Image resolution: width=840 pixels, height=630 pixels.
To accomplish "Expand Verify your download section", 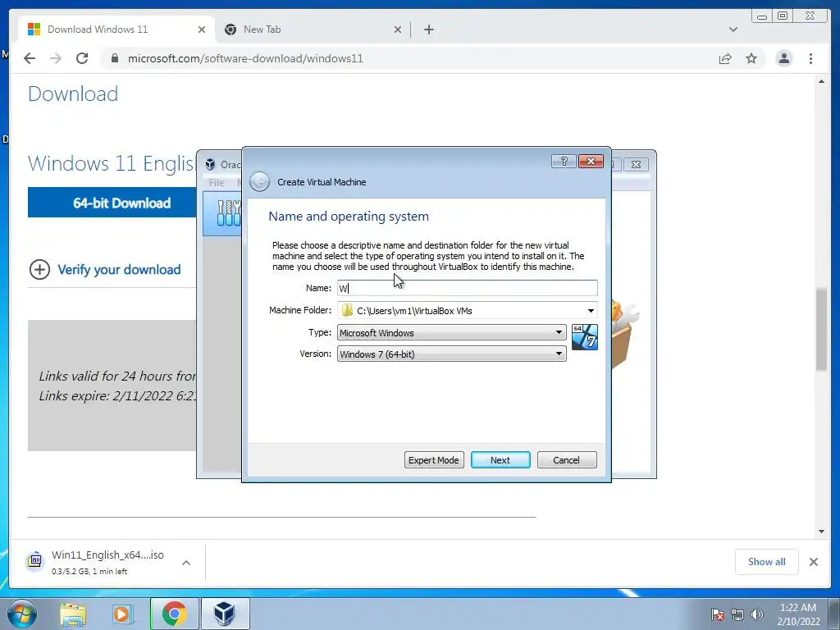I will [x=39, y=269].
